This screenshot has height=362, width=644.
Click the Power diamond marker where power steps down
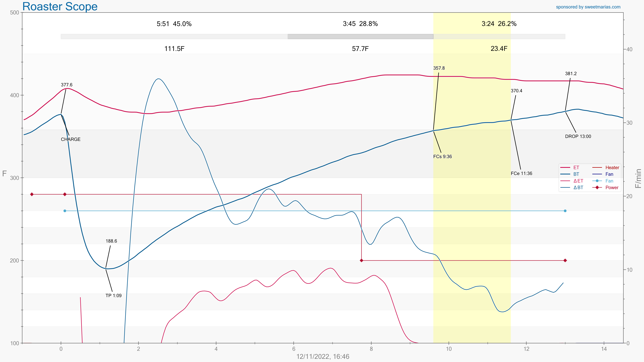point(361,260)
